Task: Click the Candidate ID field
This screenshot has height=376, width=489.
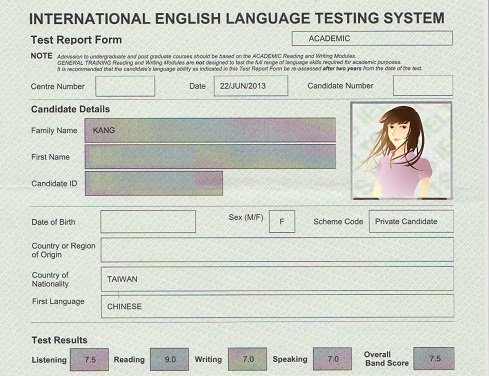Action: pos(154,183)
